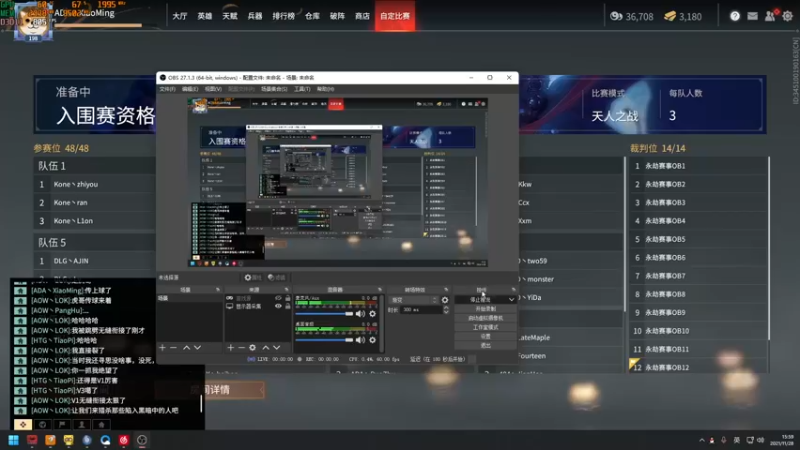Move source down in sources list
Screen dimensions: 800x450
click(x=277, y=347)
